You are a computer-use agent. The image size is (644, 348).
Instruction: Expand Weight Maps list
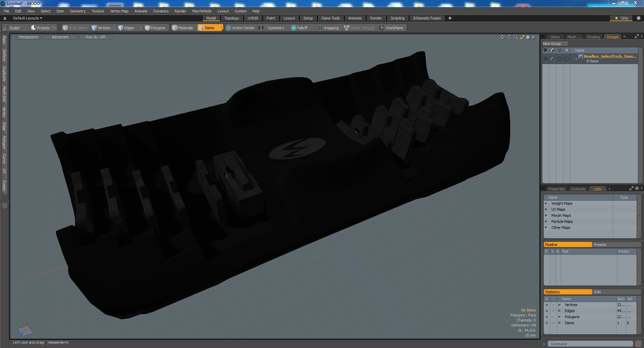point(546,203)
